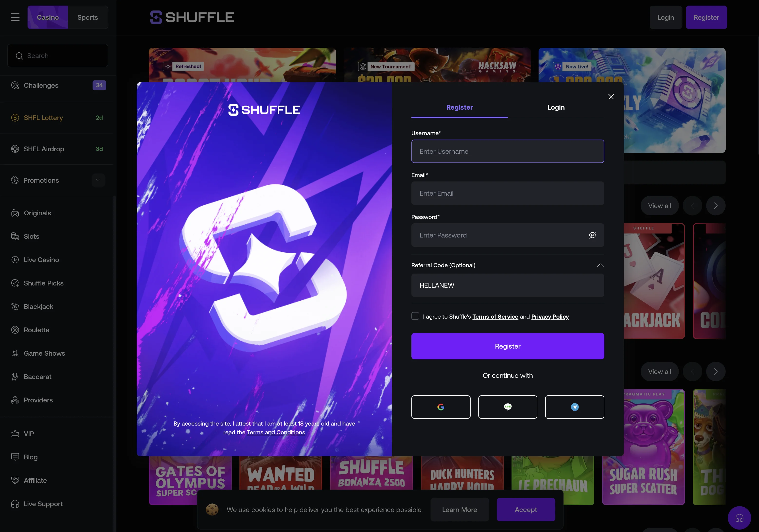Viewport: 759px width, 532px height.
Task: Open Providers icon in sidebar
Action: 15,400
